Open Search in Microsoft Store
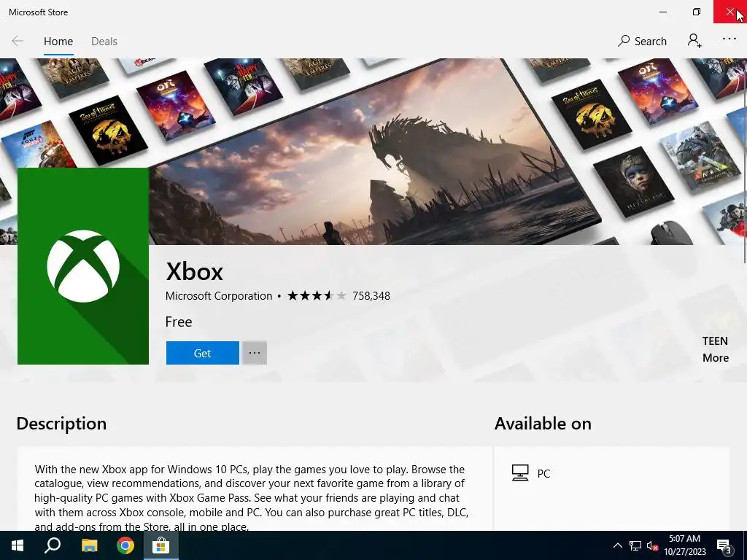Image resolution: width=747 pixels, height=560 pixels. 642,42
